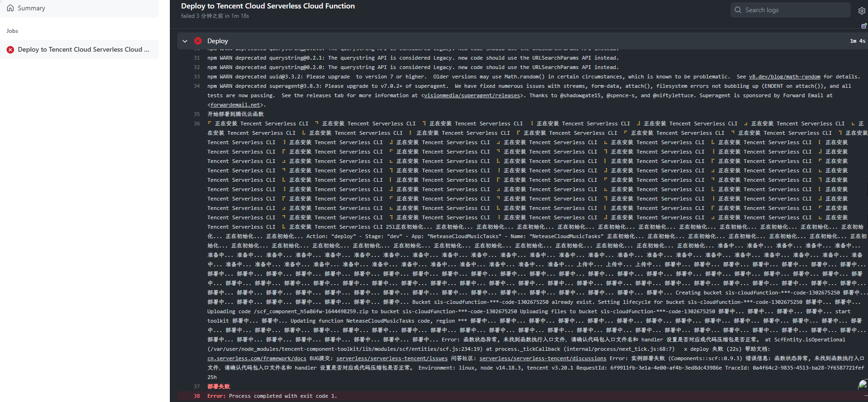
Task: Click log line number 38
Action: pos(197,396)
